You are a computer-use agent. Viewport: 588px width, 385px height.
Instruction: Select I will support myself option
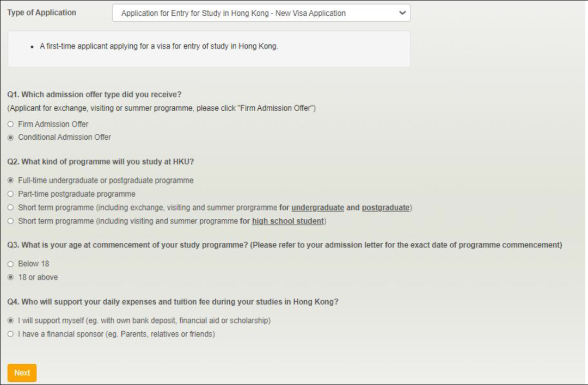click(10, 321)
